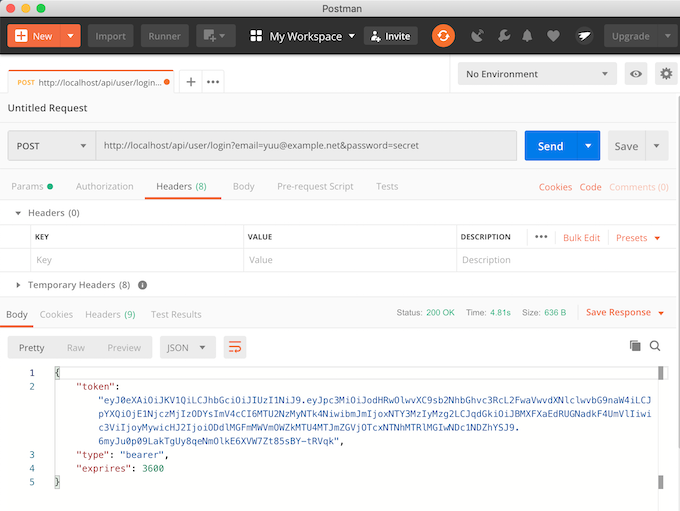Click the Upgrade button

(x=631, y=36)
